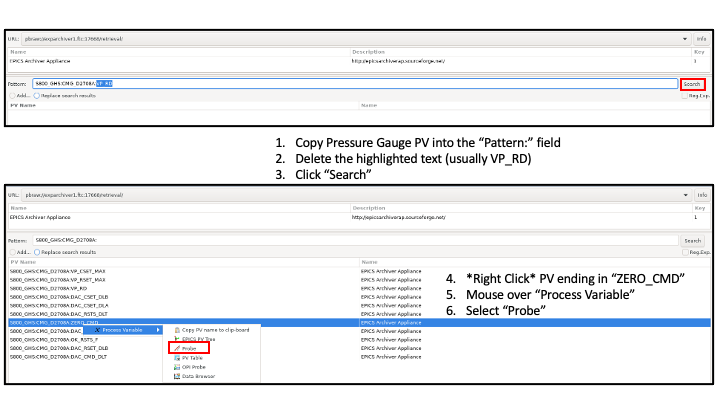Select Replace search results radio in the first panel

36,95
